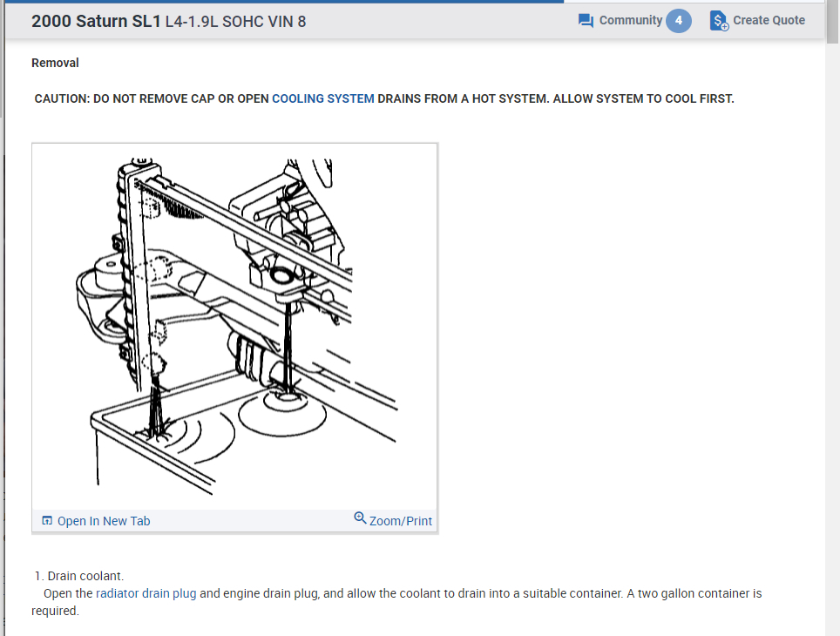Screen dimensions: 840x636
Task: Click the L4-1.9L SOHC VIN 8 engine text
Action: point(235,22)
